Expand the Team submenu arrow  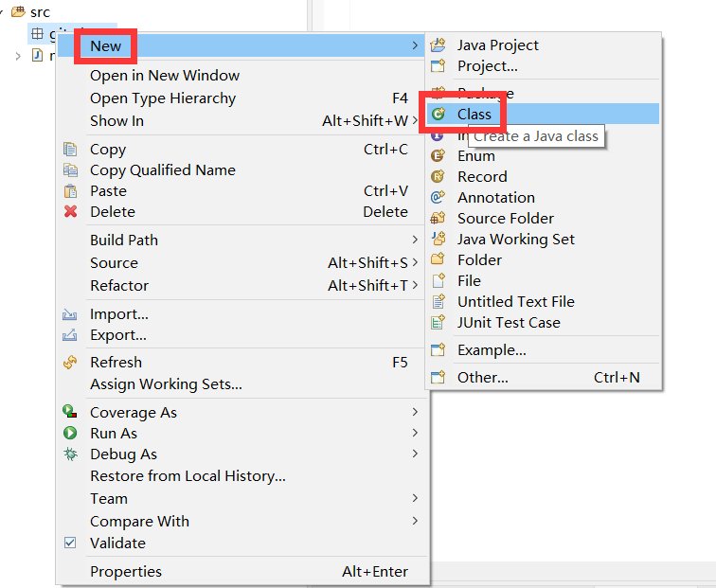[415, 498]
